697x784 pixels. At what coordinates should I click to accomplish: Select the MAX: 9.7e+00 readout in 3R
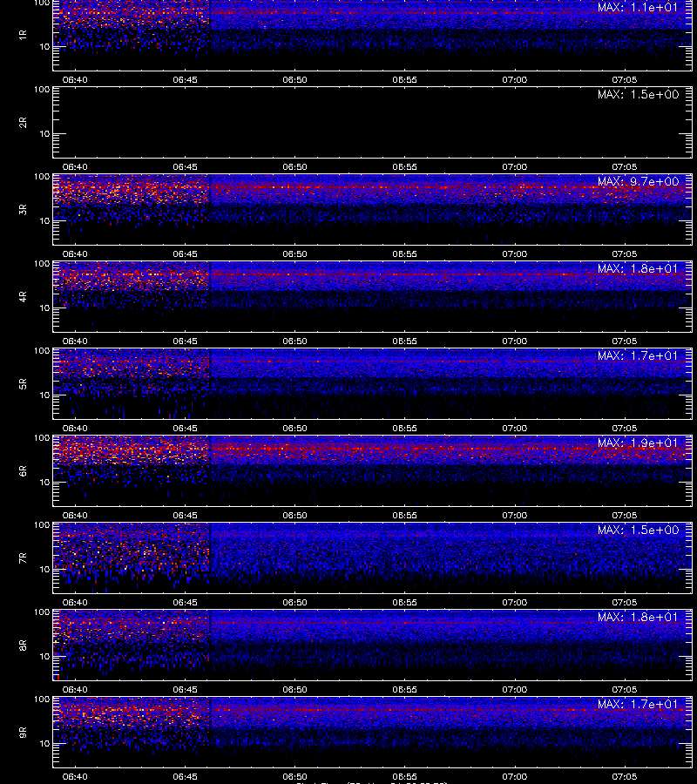pyautogui.click(x=638, y=181)
